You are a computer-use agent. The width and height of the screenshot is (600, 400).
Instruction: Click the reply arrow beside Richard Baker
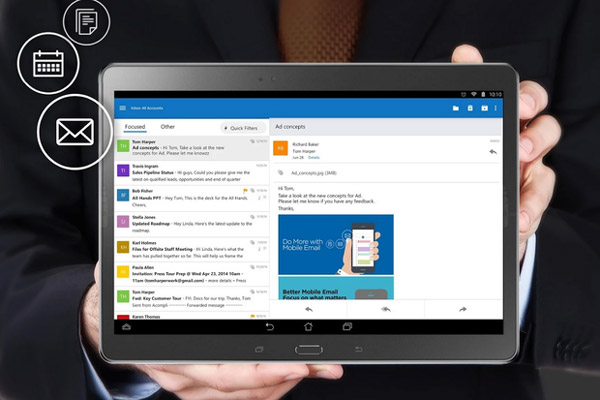(x=493, y=152)
